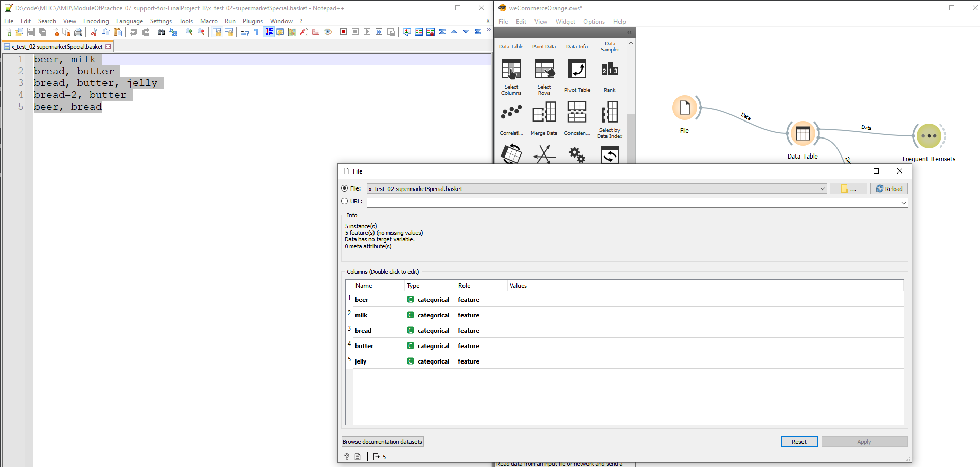Open the Options menu in Orange
980x467 pixels.
[x=594, y=22]
